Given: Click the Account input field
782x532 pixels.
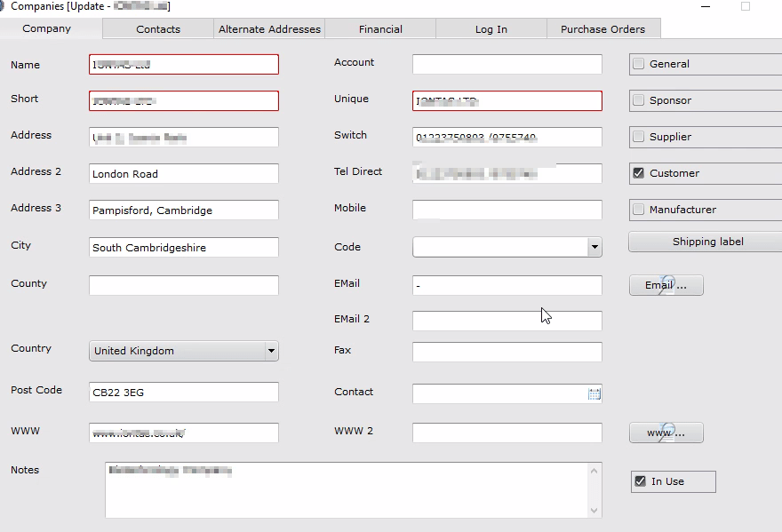Looking at the screenshot, I should 507,64.
